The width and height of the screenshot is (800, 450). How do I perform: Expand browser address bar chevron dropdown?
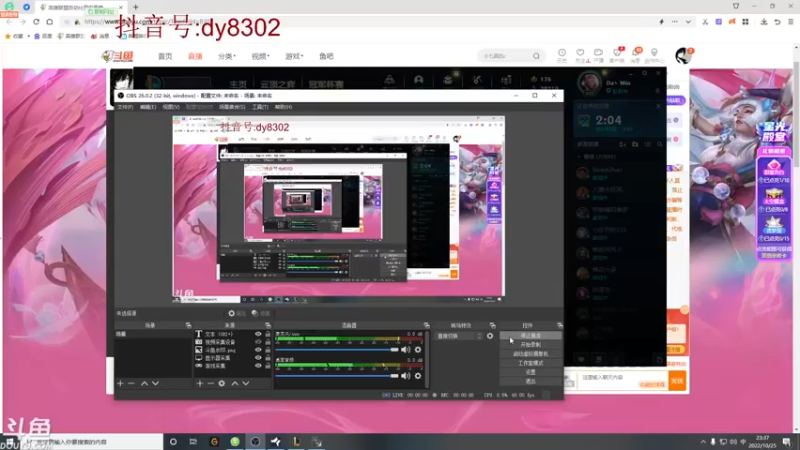(688, 21)
